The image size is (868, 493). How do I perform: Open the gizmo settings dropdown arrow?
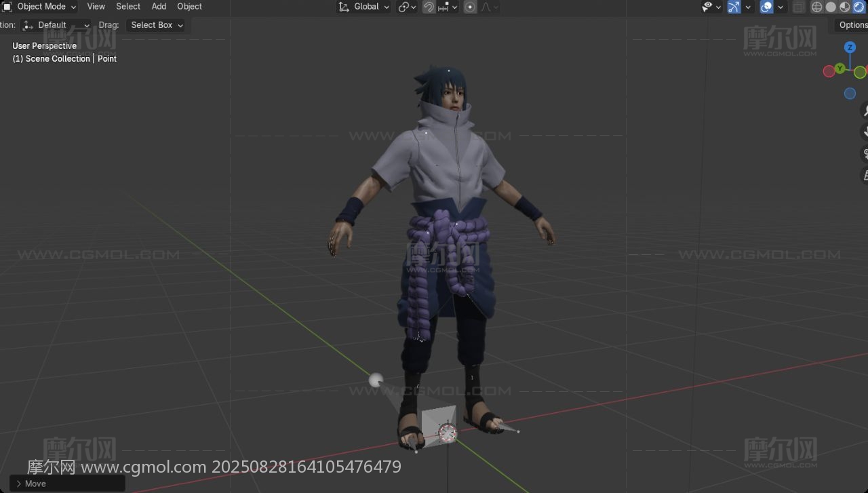748,7
